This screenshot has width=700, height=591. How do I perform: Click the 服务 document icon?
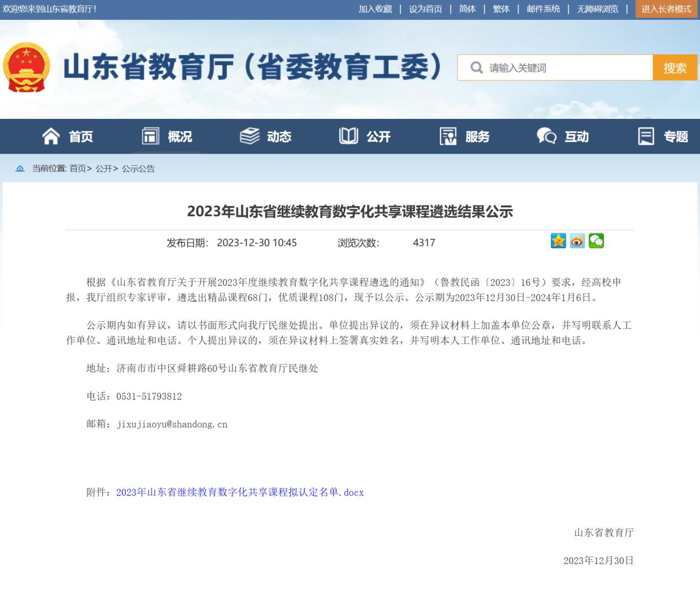(448, 136)
